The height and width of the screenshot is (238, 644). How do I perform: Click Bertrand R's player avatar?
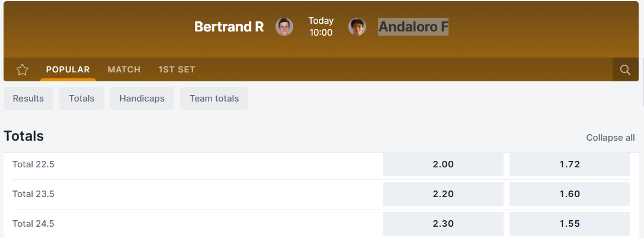point(284,27)
